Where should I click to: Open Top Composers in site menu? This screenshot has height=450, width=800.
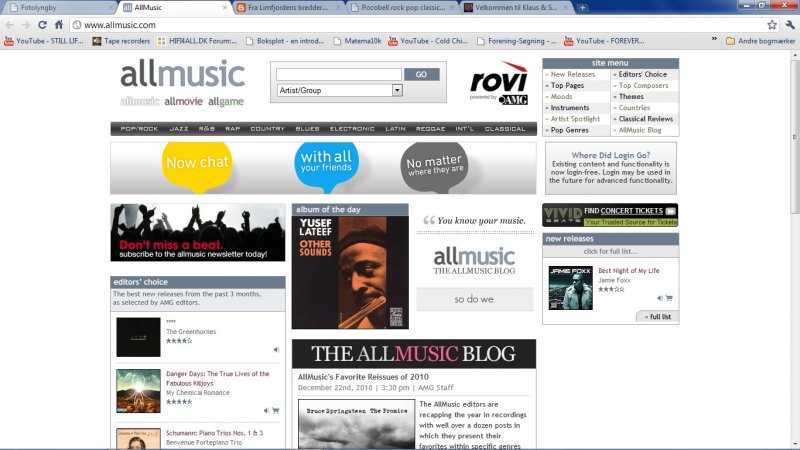coord(643,86)
